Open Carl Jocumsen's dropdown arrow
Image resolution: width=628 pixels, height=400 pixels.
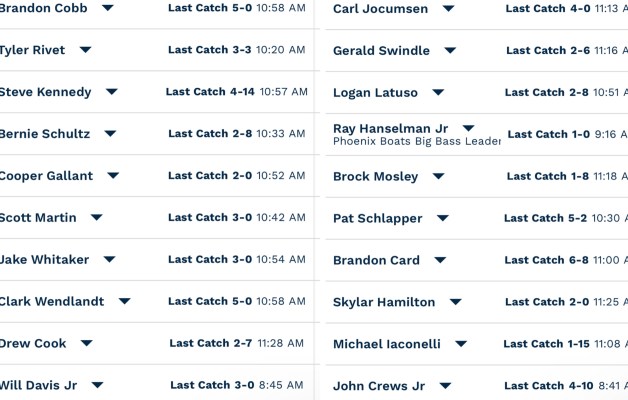coord(448,9)
